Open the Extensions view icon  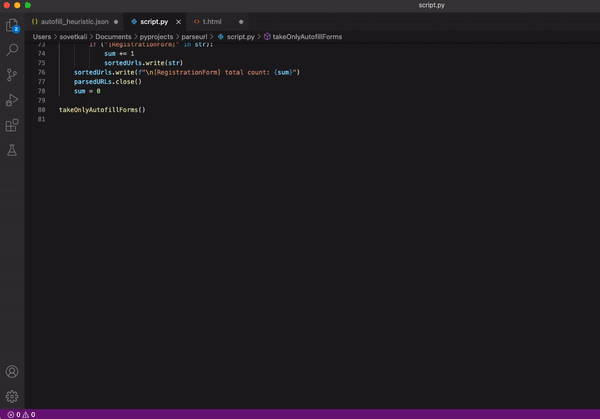click(12, 125)
